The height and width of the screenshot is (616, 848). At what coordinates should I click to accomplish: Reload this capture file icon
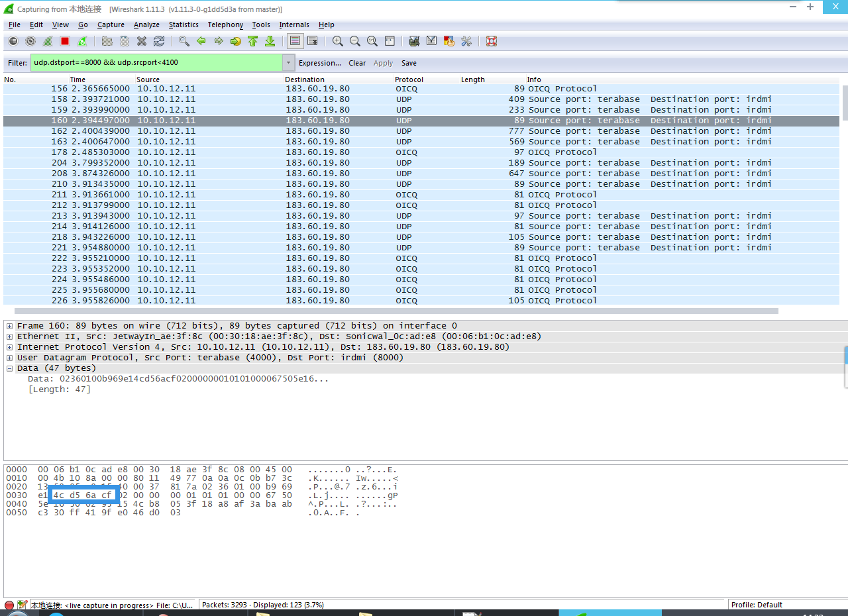[159, 41]
